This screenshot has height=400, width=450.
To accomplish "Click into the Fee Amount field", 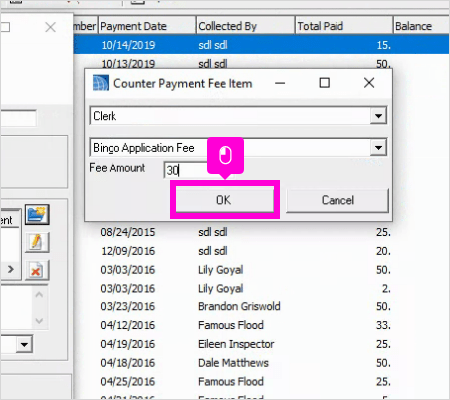I will 186,170.
